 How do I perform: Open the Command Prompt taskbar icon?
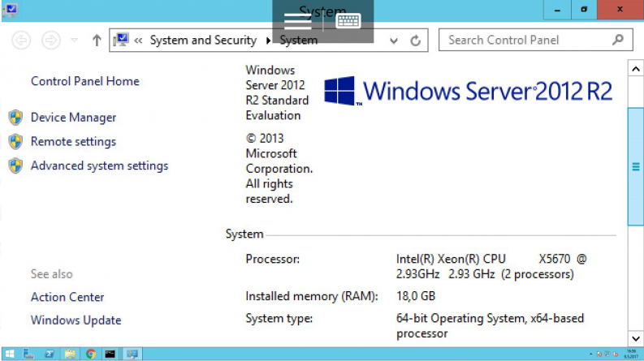pos(110,354)
